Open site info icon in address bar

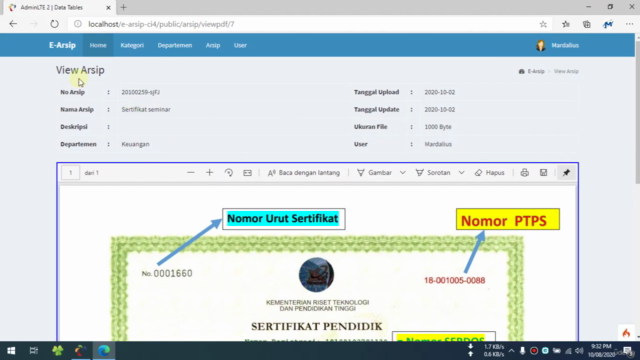(78, 24)
